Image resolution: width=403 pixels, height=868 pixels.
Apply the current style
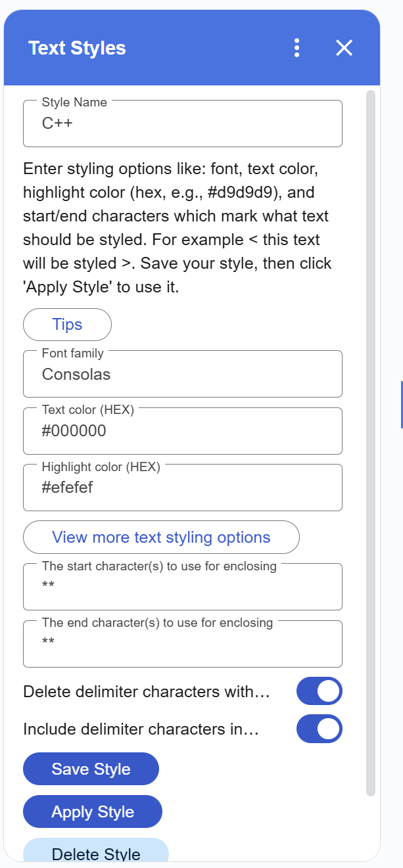92,811
